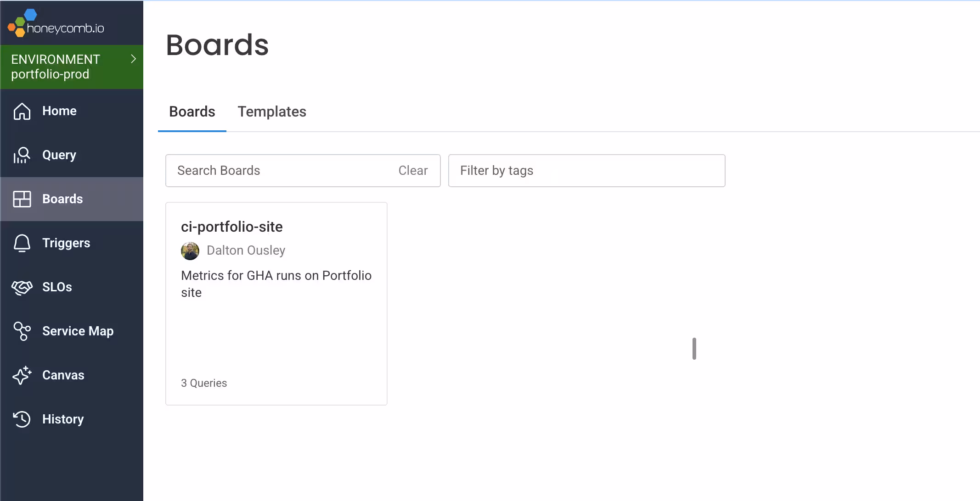
Task: Open the ci-portfolio-site board
Action: [x=232, y=227]
